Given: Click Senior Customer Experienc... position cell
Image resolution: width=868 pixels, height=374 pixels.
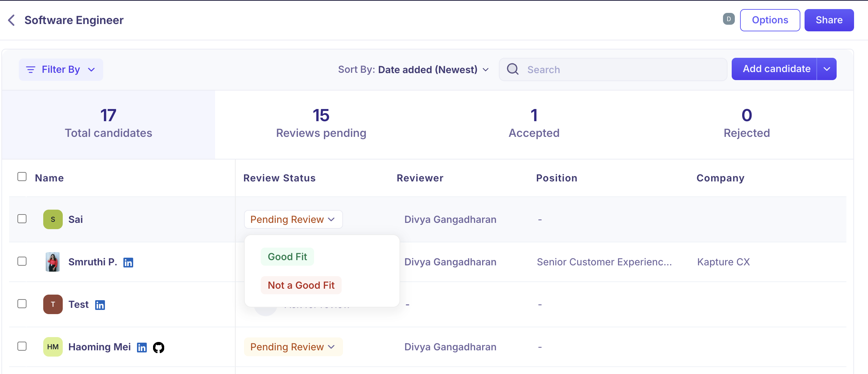Looking at the screenshot, I should (x=604, y=262).
